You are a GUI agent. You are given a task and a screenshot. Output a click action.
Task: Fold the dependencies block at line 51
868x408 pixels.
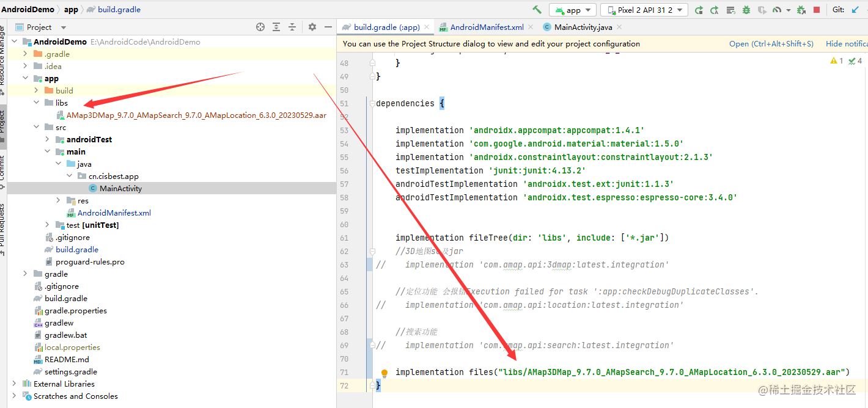(x=372, y=104)
